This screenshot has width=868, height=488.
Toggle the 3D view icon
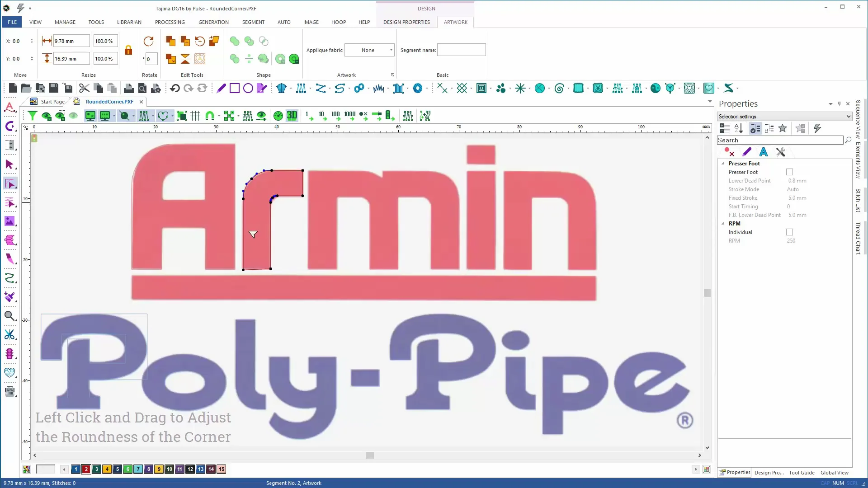point(292,116)
